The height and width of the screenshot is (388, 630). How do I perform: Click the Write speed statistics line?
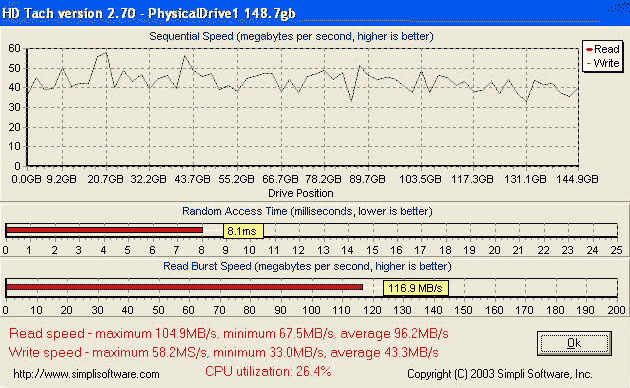[223, 353]
